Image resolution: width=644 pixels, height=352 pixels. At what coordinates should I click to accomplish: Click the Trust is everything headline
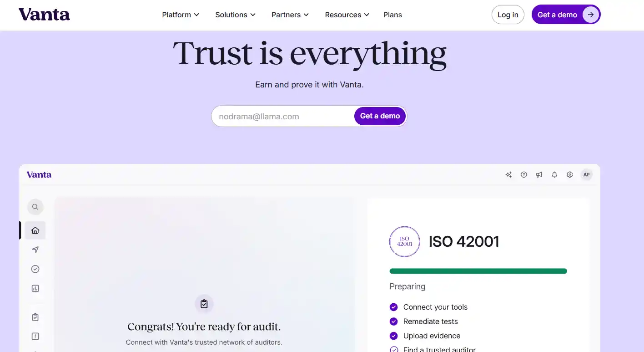click(x=310, y=54)
